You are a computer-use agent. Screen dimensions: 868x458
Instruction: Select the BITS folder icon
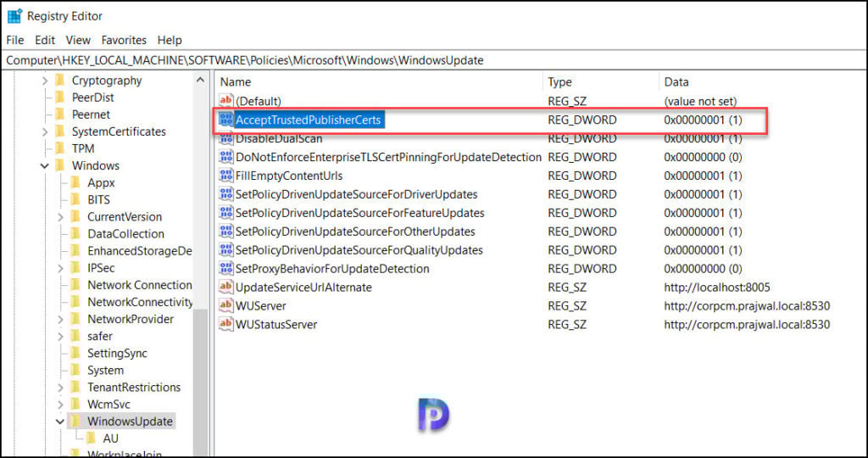tap(75, 200)
